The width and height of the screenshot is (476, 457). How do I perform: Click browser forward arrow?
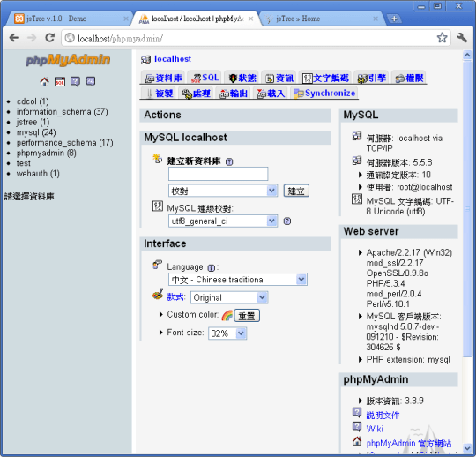coord(32,38)
